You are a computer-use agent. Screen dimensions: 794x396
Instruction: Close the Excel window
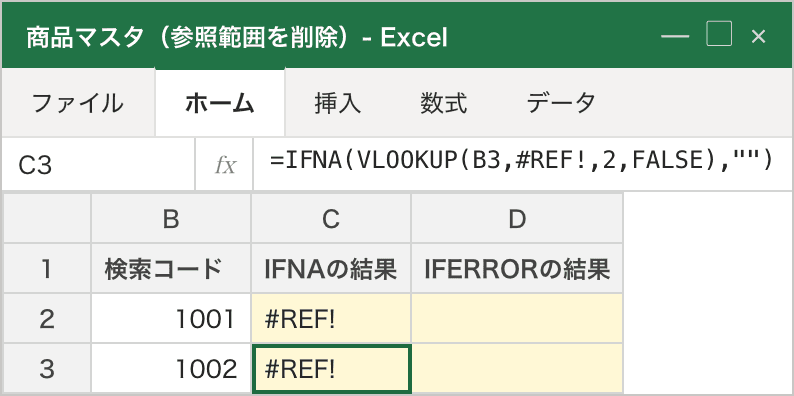758,36
